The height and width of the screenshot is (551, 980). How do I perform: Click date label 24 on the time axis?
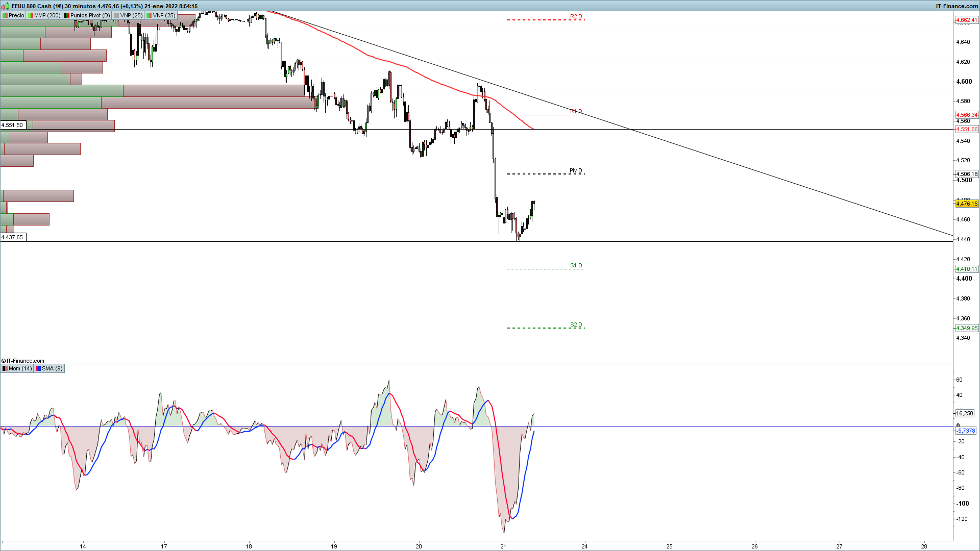tap(584, 546)
